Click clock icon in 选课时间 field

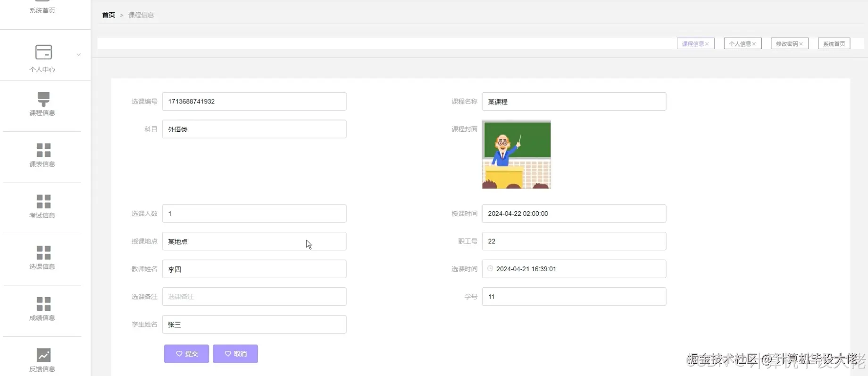point(490,268)
